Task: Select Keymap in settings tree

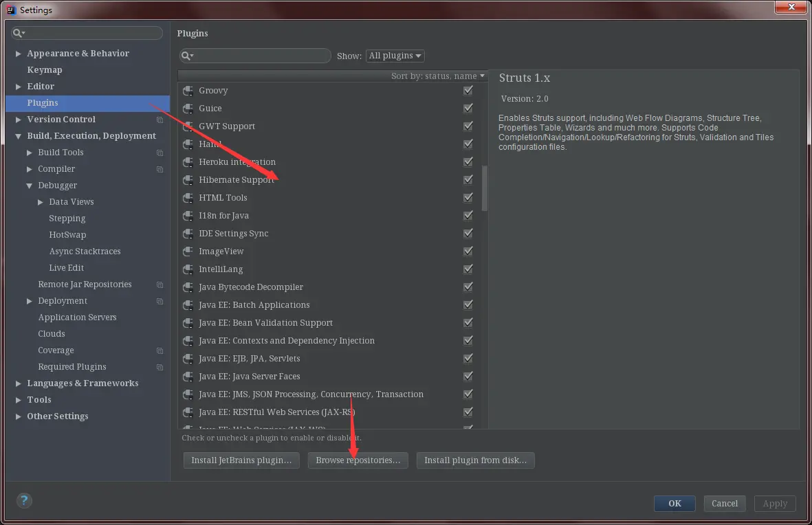Action: (x=45, y=70)
